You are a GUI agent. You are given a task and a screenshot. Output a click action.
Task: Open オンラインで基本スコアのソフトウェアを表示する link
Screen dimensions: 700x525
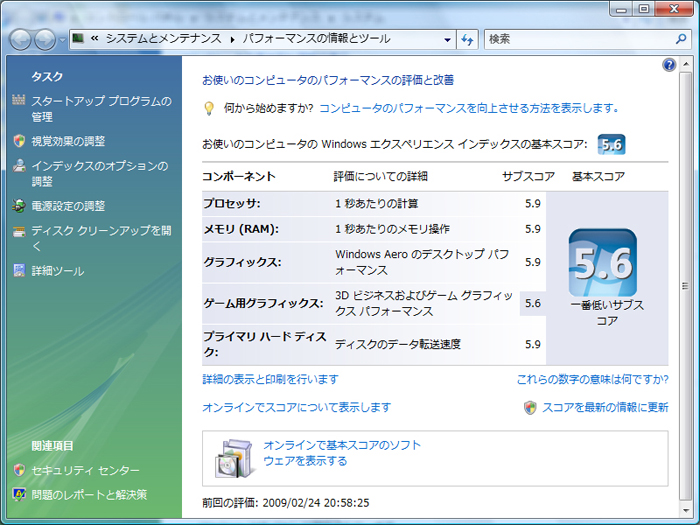coord(342,453)
